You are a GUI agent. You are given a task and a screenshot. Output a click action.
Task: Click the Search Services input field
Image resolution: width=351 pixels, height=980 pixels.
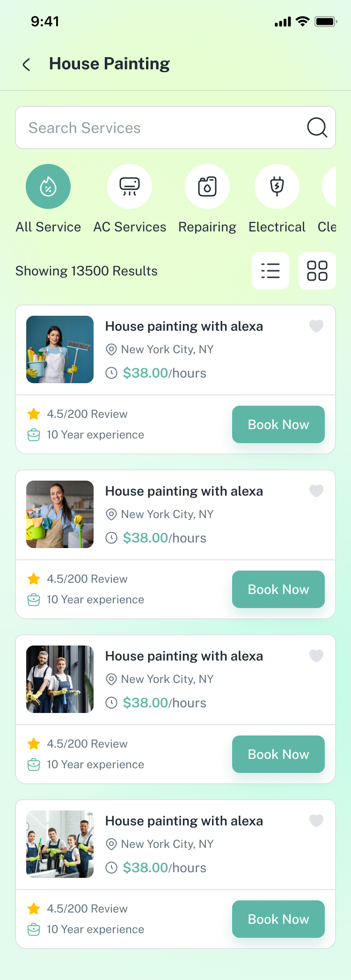[159, 127]
